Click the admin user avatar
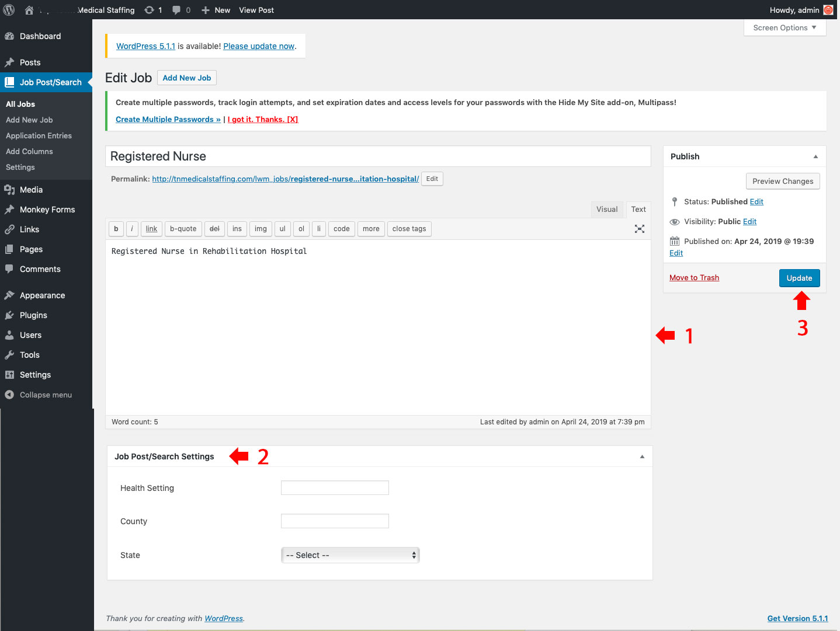This screenshot has height=631, width=840. (x=828, y=10)
